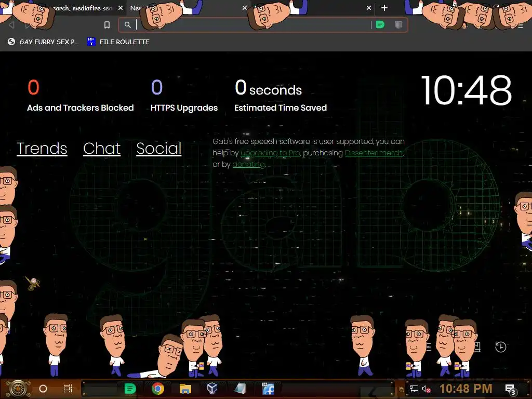532x399 pixels.
Task: Click the search magnifier in address bar
Action: [x=128, y=25]
